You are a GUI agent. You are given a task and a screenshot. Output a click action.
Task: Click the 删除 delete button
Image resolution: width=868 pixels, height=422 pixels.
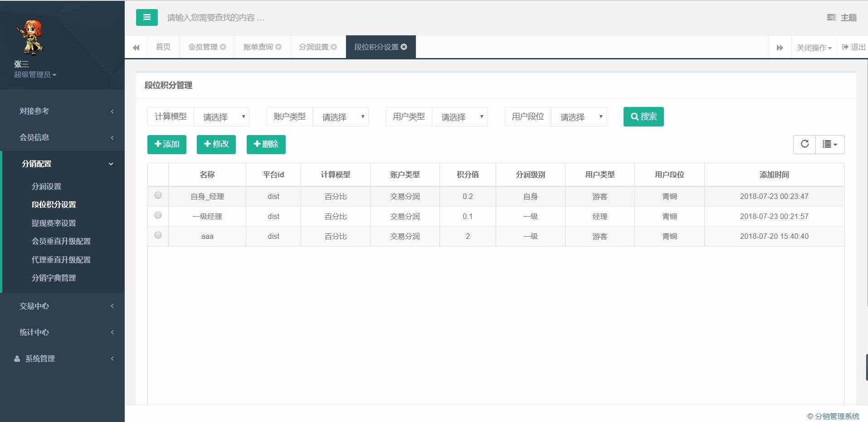(266, 144)
